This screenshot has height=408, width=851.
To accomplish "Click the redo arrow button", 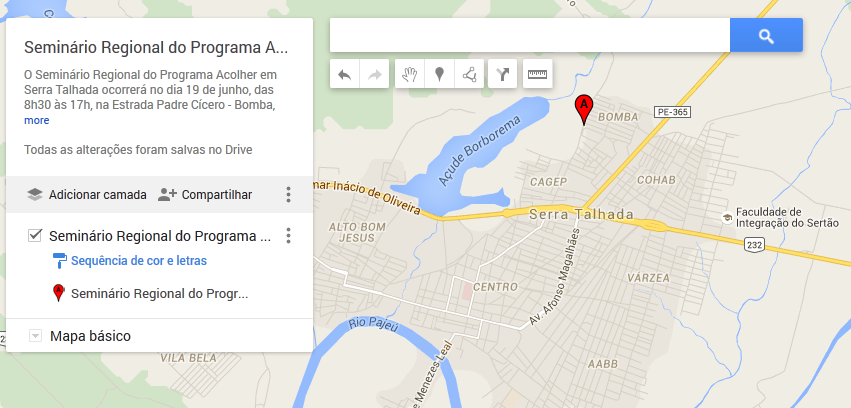I will click(x=374, y=74).
